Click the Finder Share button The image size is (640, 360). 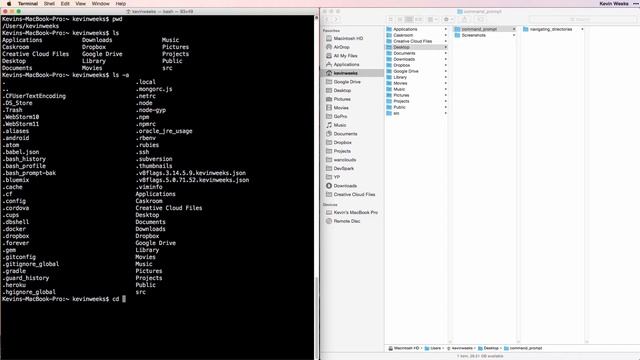coord(464,20)
